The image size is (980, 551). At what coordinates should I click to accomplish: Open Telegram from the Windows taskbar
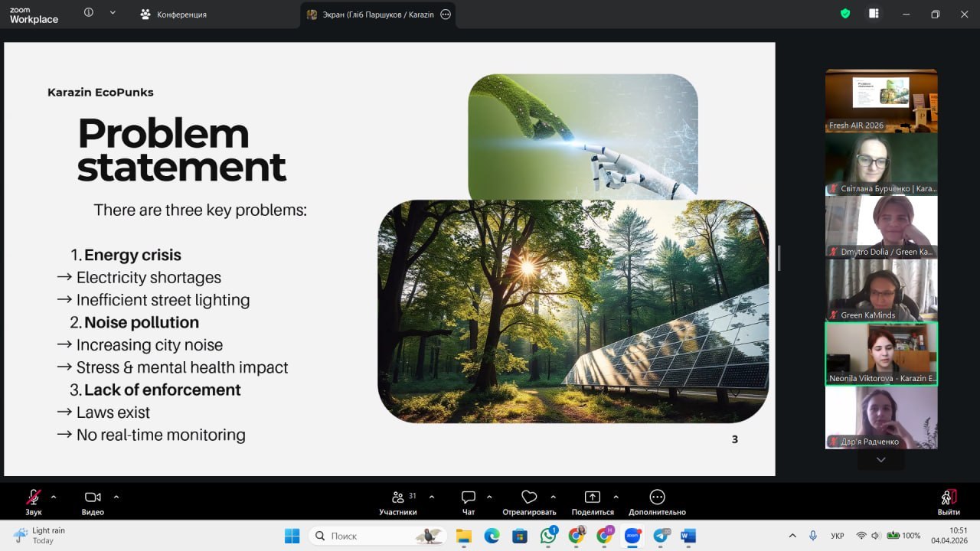[661, 536]
